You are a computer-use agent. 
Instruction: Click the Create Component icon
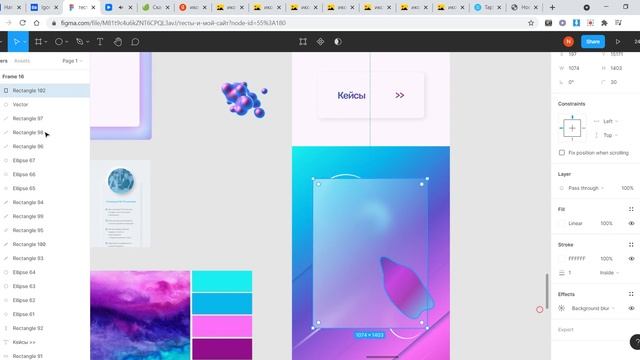320,42
